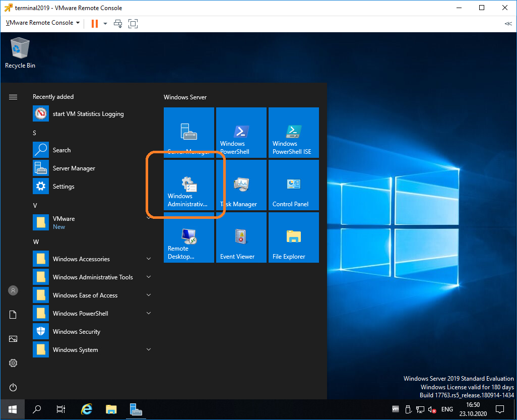The width and height of the screenshot is (517, 420).
Task: Open the Task Manager tile
Action: [x=241, y=185]
